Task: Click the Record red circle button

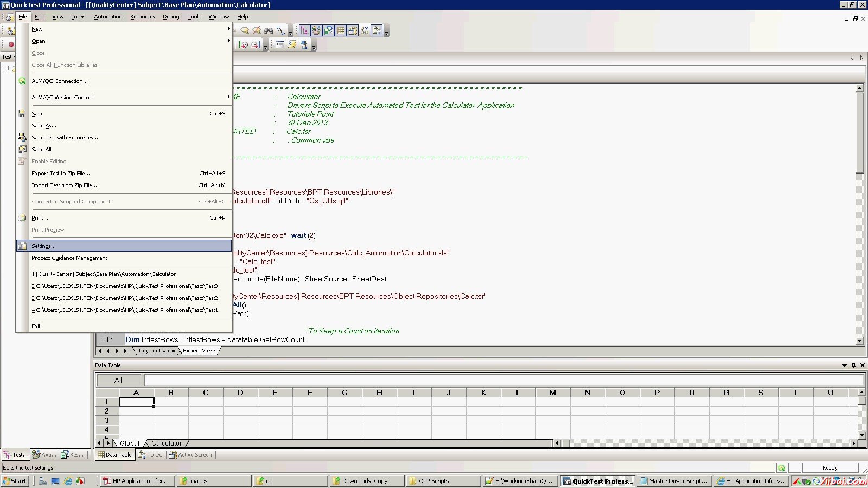Action: tap(11, 44)
